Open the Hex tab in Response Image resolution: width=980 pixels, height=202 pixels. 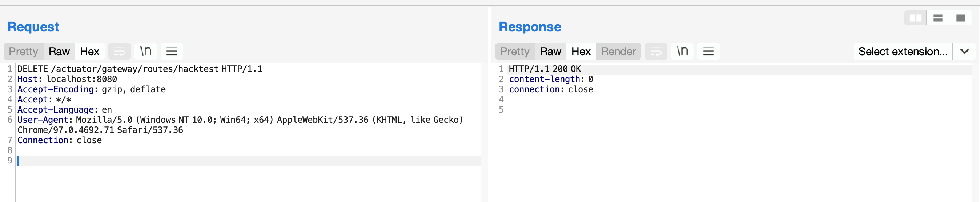pos(581,51)
